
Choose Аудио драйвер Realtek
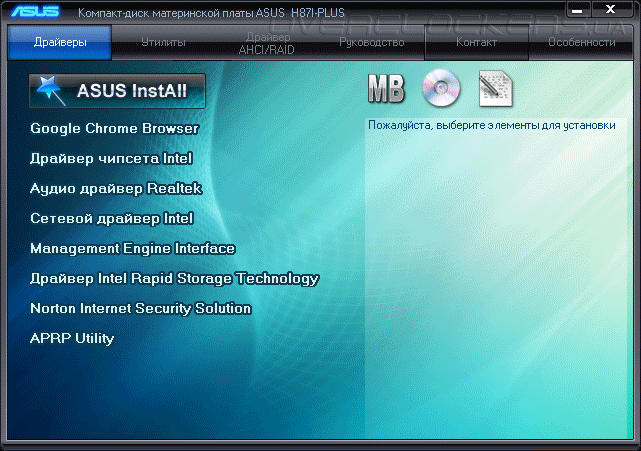point(116,188)
